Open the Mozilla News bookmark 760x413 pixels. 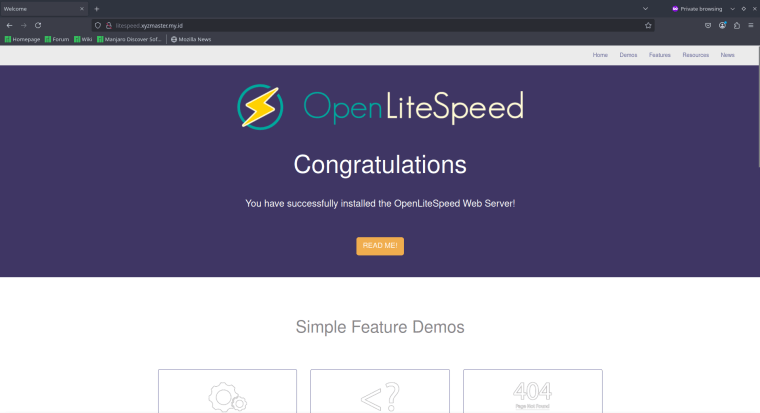pyautogui.click(x=191, y=39)
